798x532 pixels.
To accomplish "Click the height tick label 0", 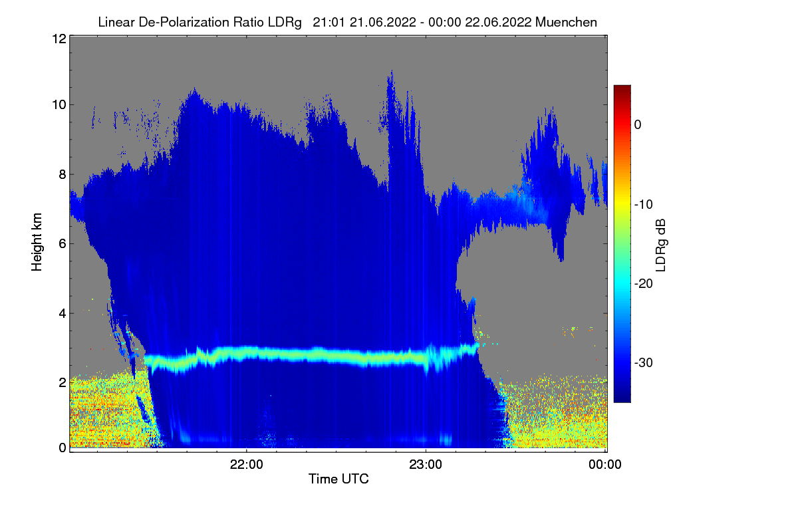I will coord(62,448).
